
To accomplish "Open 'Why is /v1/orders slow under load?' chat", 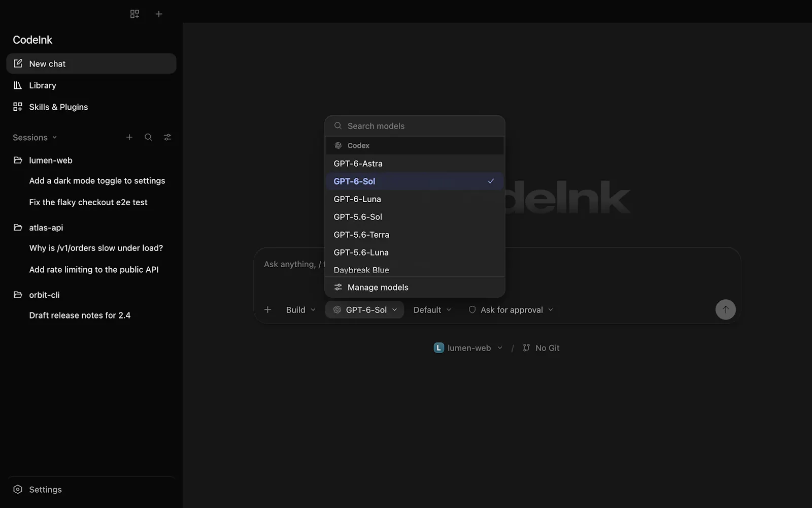I will 96,248.
